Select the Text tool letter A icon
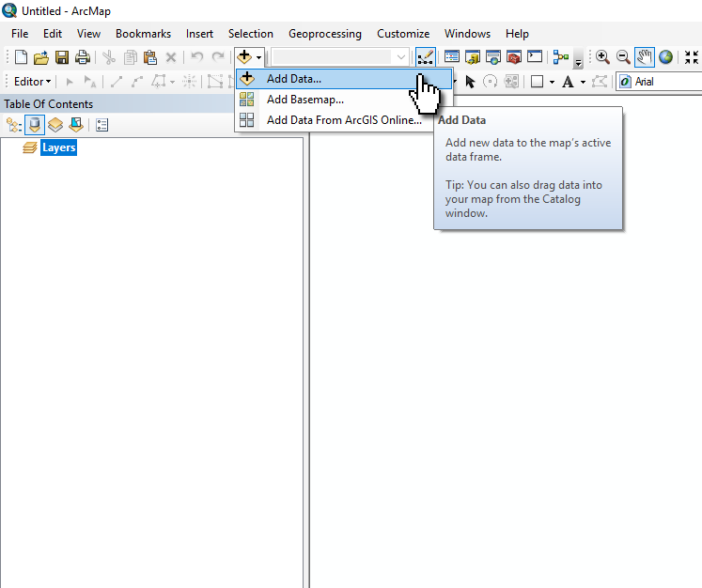 568,82
